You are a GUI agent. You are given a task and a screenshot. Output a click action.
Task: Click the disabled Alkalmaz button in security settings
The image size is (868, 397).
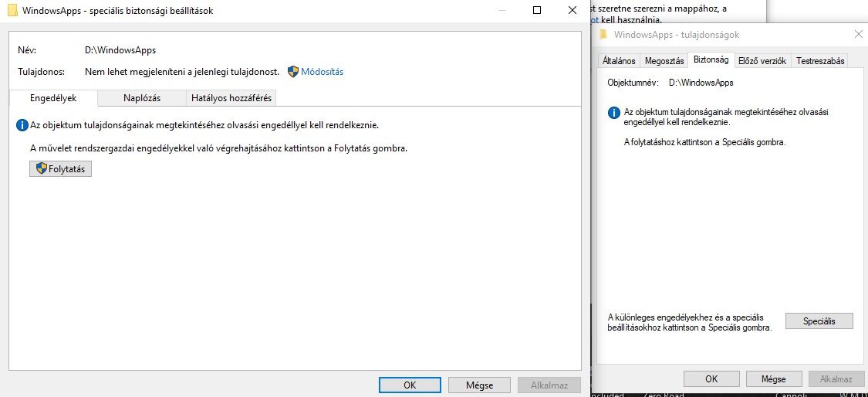[549, 385]
